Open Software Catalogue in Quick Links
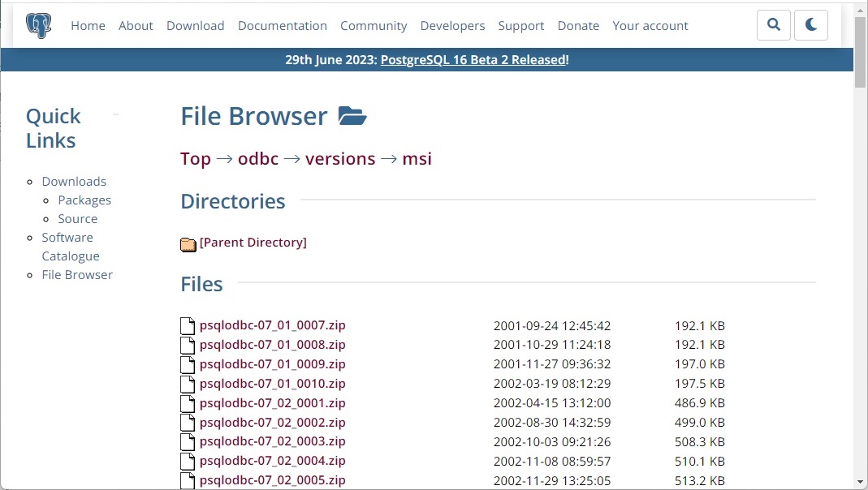This screenshot has height=490, width=868. point(71,247)
